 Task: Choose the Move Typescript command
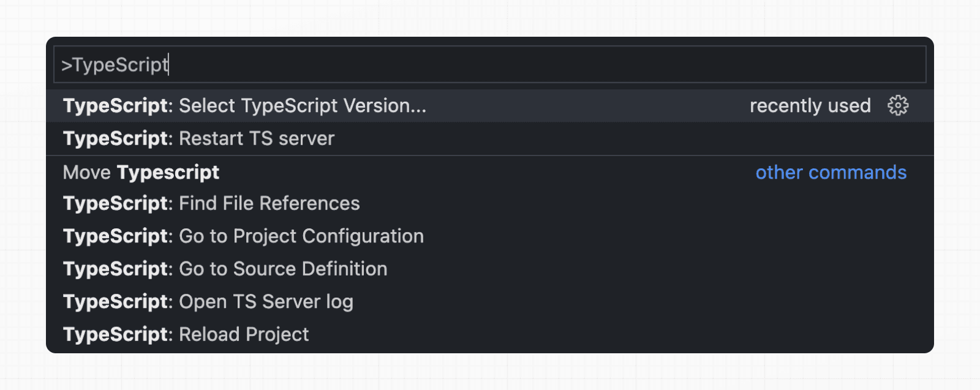(x=141, y=172)
